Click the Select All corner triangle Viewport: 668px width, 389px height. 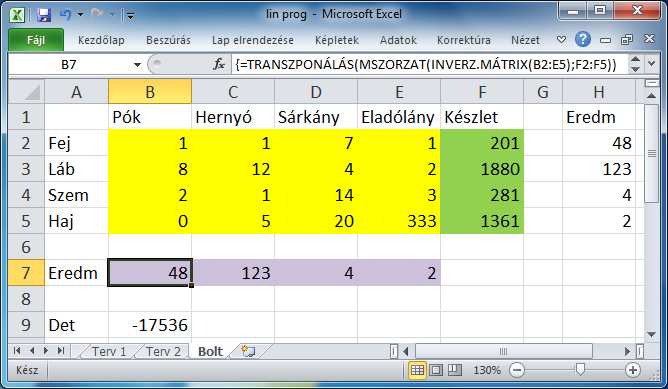pyautogui.click(x=26, y=92)
